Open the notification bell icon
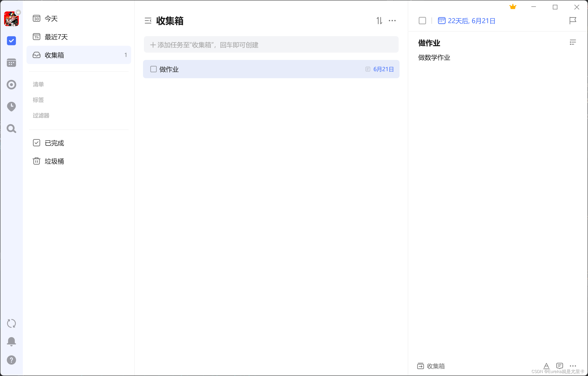This screenshot has height=376, width=588. [x=11, y=341]
